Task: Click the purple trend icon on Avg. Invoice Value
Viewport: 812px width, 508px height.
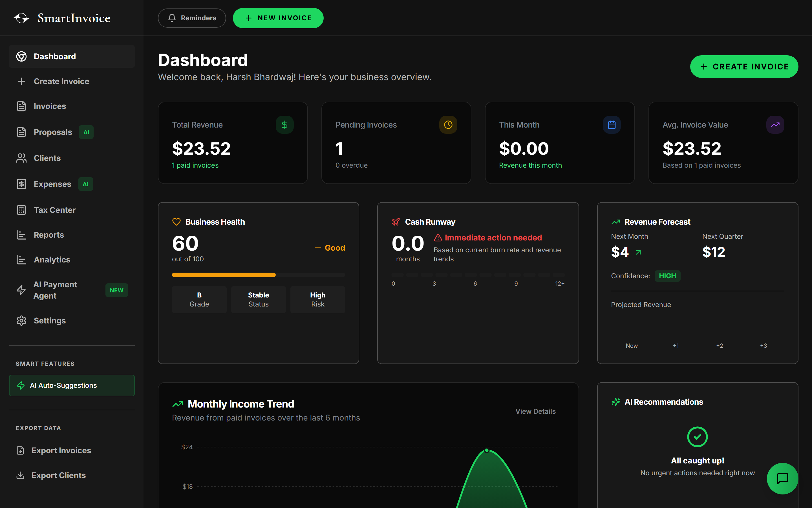Action: [x=775, y=125]
